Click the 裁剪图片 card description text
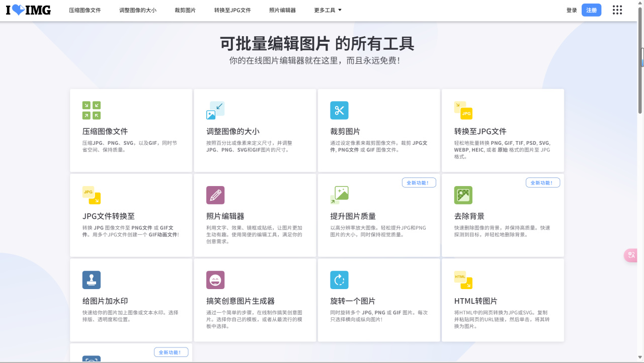 pyautogui.click(x=379, y=146)
